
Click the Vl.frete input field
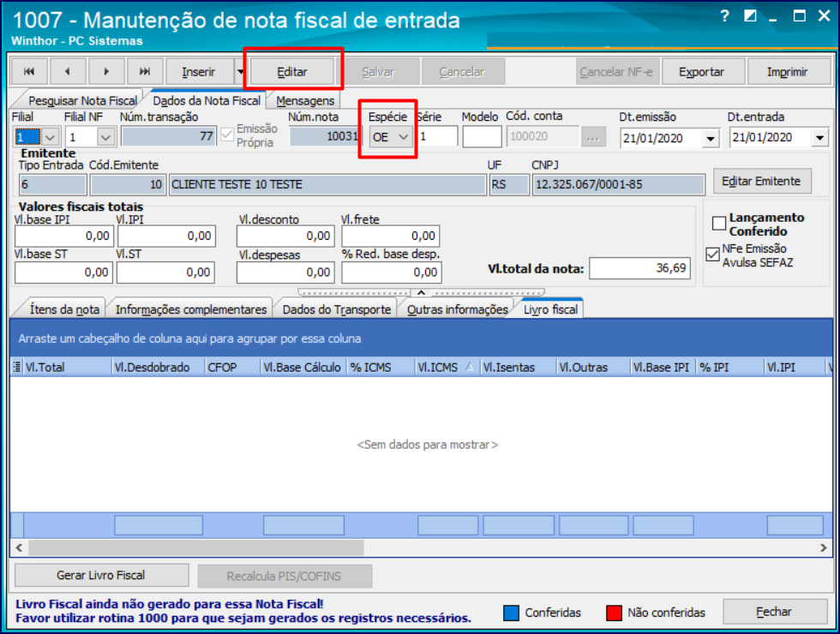click(391, 236)
